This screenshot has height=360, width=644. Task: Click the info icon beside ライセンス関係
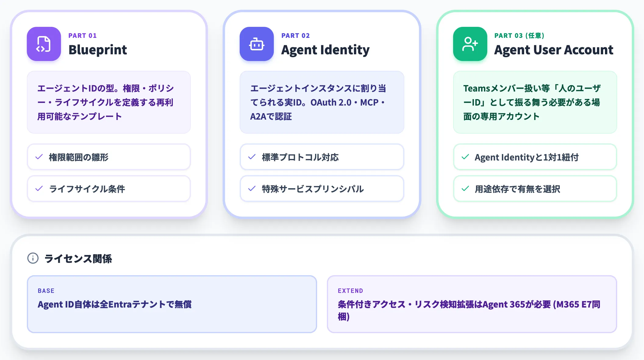pyautogui.click(x=33, y=258)
